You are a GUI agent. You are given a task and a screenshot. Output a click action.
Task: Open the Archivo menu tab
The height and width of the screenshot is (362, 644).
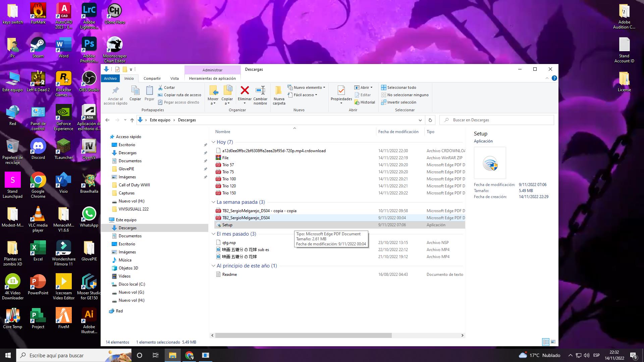pos(110,78)
